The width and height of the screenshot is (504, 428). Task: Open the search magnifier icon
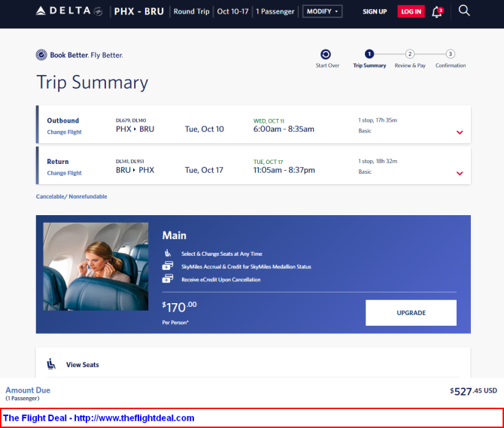[464, 11]
